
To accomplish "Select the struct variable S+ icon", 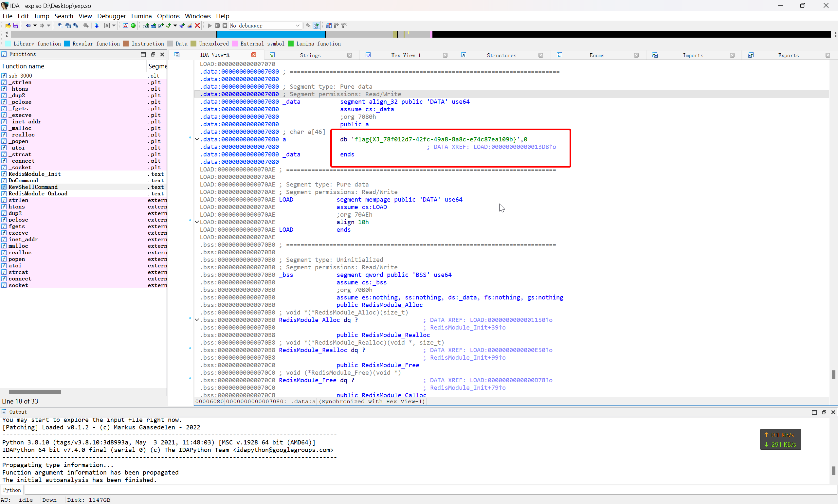I will coord(169,26).
